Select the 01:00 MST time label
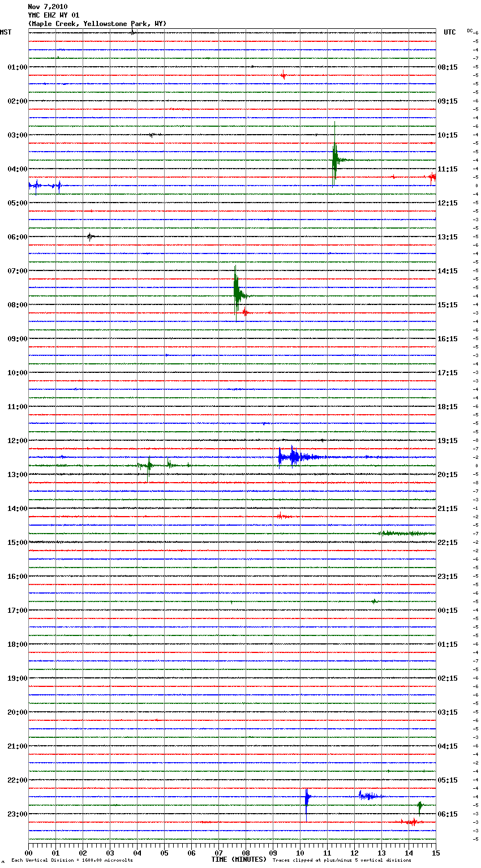Image resolution: width=481 pixels, height=868 pixels. point(17,67)
